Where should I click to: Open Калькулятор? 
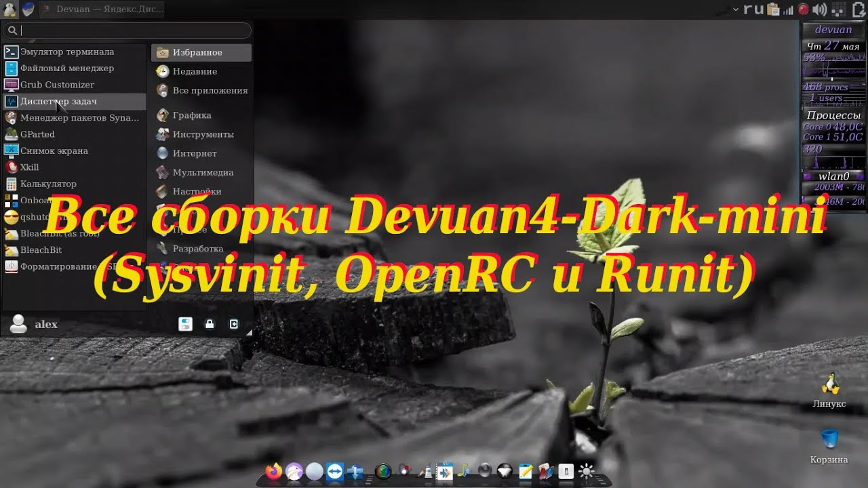pos(73,184)
